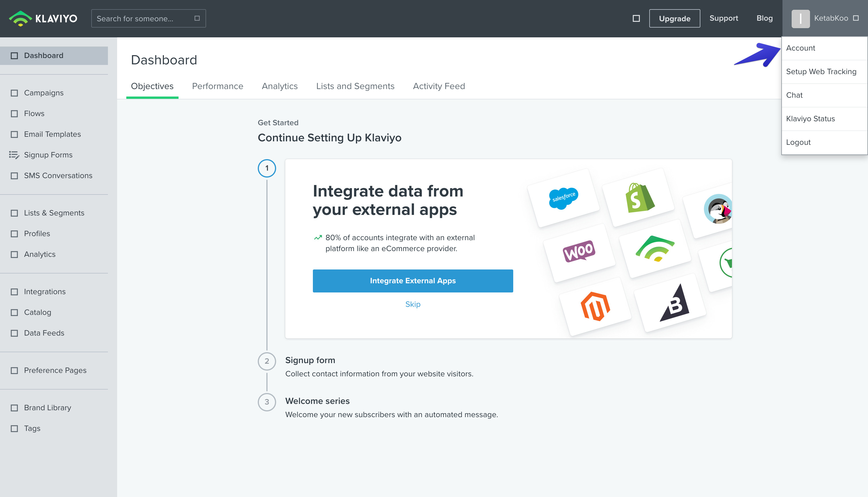Open the Signup form step heading
868x497 pixels.
(x=310, y=361)
